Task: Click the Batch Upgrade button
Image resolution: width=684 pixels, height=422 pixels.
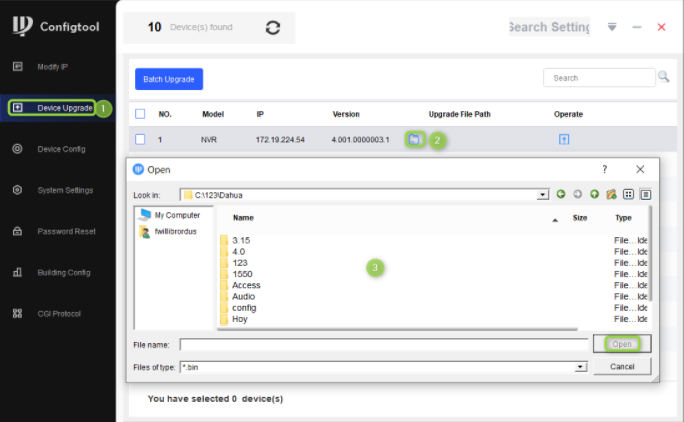Action: [169, 79]
